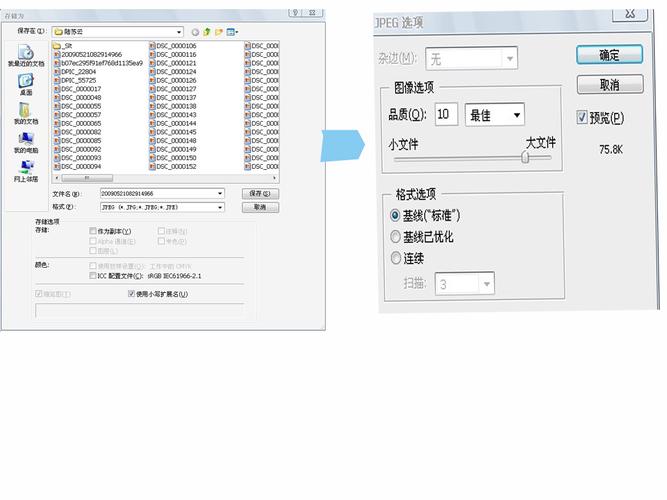Select the DSC_0000106 file
This screenshot has height=500, width=667.
tap(173, 46)
